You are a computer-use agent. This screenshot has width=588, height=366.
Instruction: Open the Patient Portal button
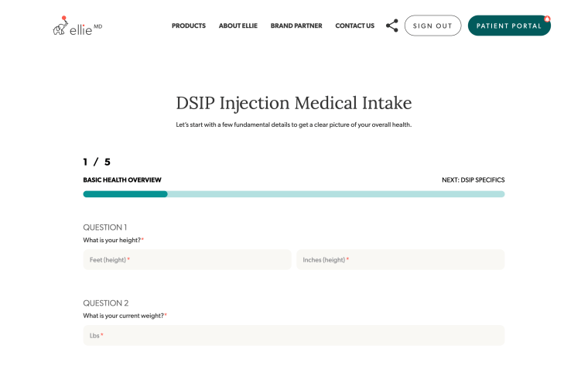click(509, 26)
